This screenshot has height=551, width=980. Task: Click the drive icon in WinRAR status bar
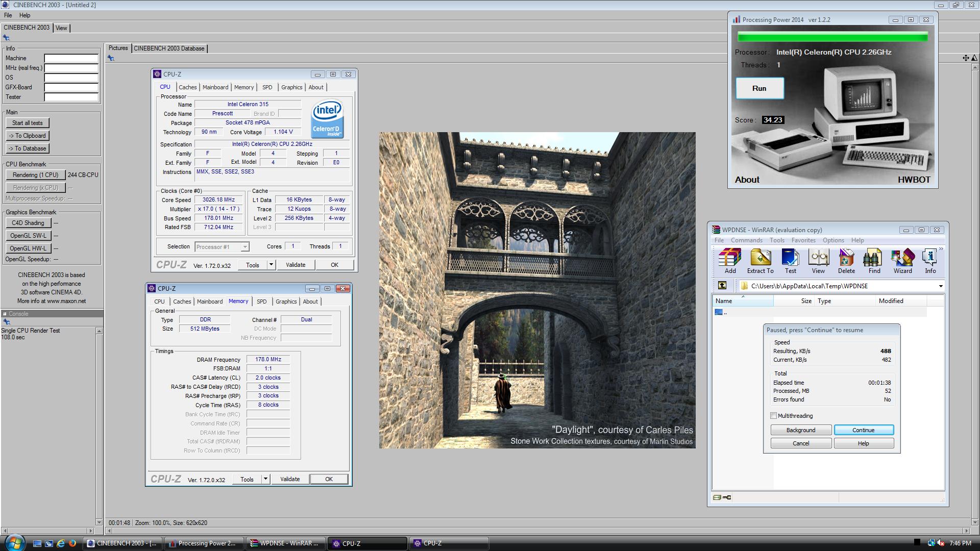point(717,497)
